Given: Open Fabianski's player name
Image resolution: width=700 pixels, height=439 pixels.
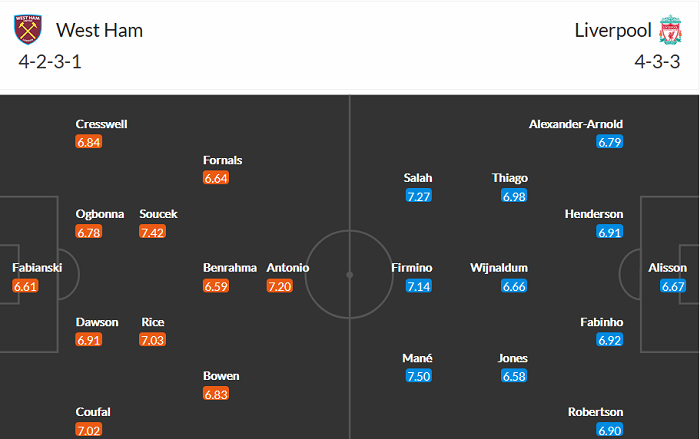Looking at the screenshot, I should 37,268.
